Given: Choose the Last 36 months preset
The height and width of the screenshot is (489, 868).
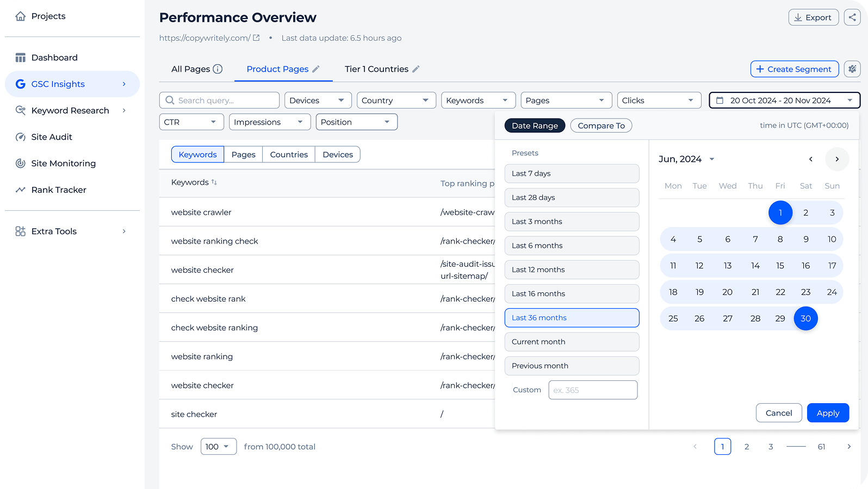Looking at the screenshot, I should [572, 318].
